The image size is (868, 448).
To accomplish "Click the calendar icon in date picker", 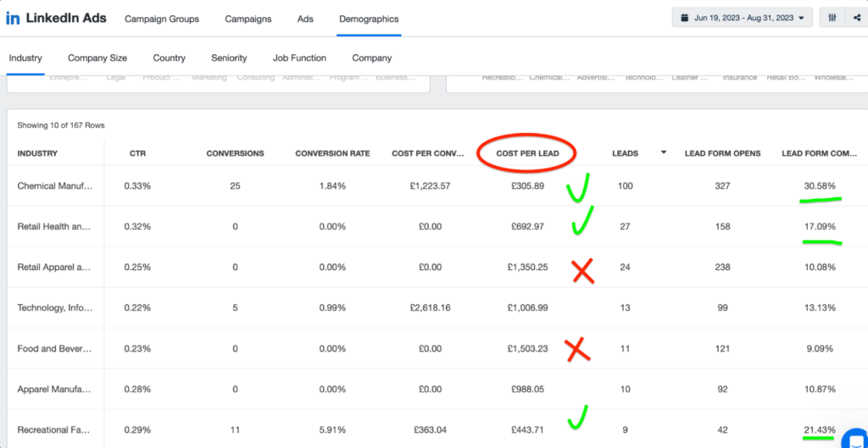I will (685, 19).
